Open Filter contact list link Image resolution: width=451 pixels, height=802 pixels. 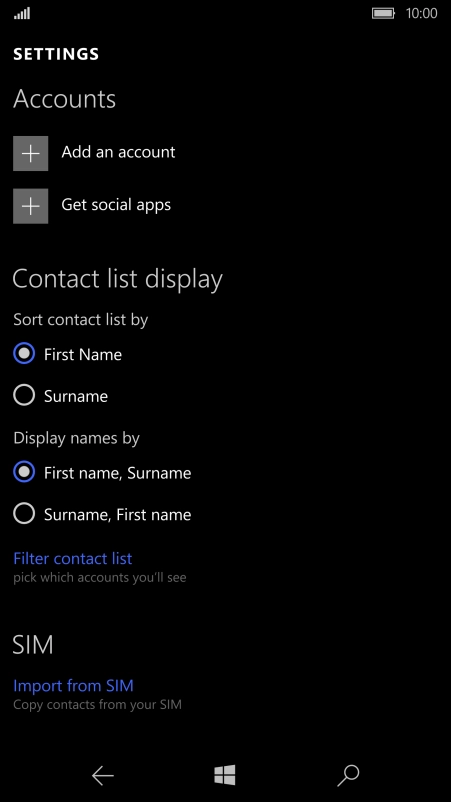tap(73, 558)
